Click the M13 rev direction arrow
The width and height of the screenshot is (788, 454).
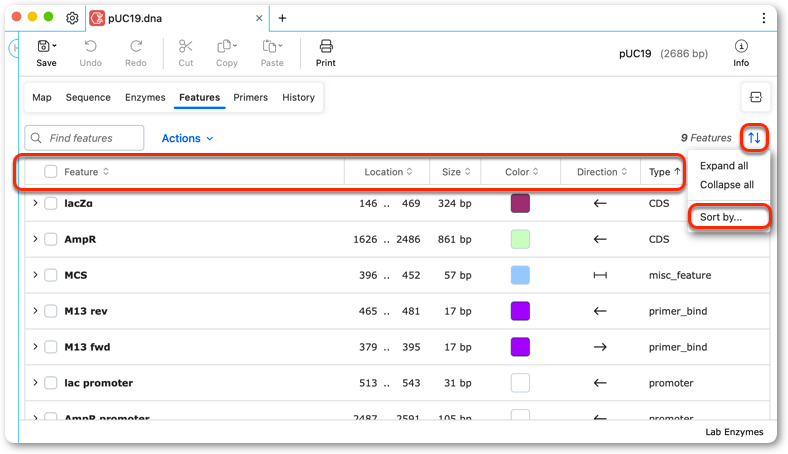click(600, 311)
